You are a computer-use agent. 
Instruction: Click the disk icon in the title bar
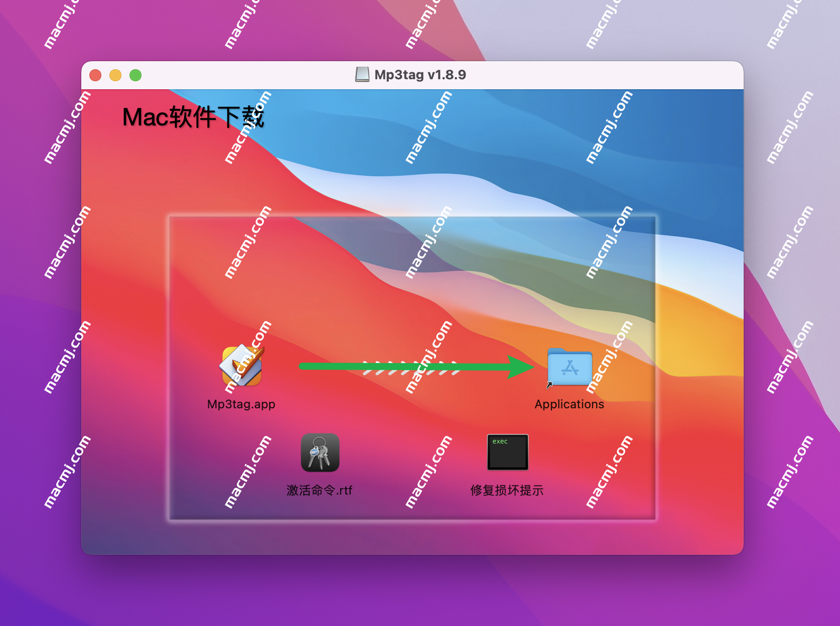click(362, 75)
